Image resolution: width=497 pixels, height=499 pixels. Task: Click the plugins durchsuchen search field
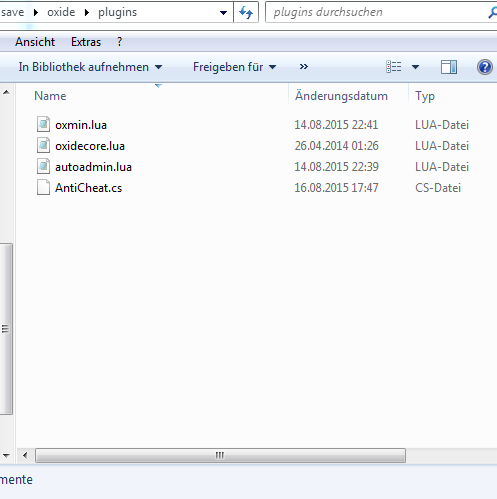[x=376, y=12]
